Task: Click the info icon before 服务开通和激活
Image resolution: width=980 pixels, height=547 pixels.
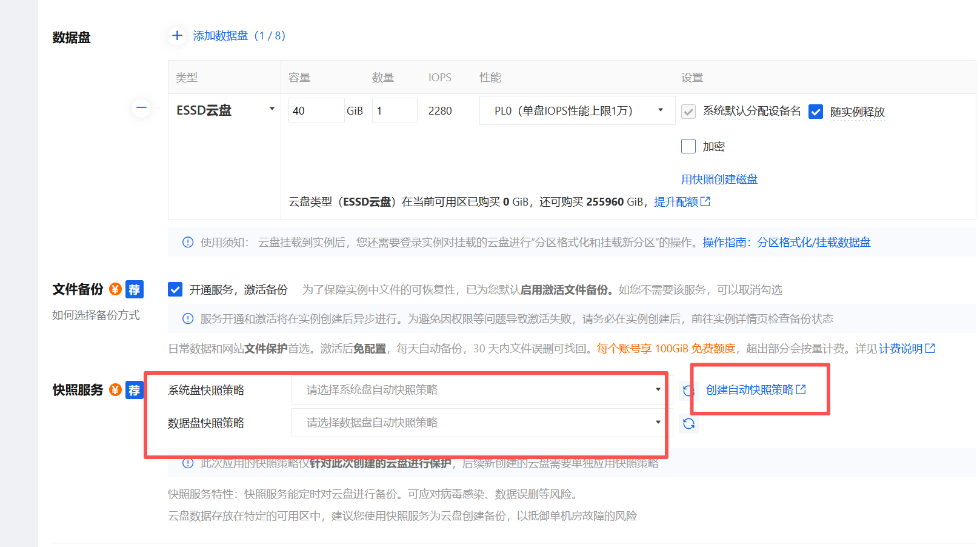Action: 188,319
